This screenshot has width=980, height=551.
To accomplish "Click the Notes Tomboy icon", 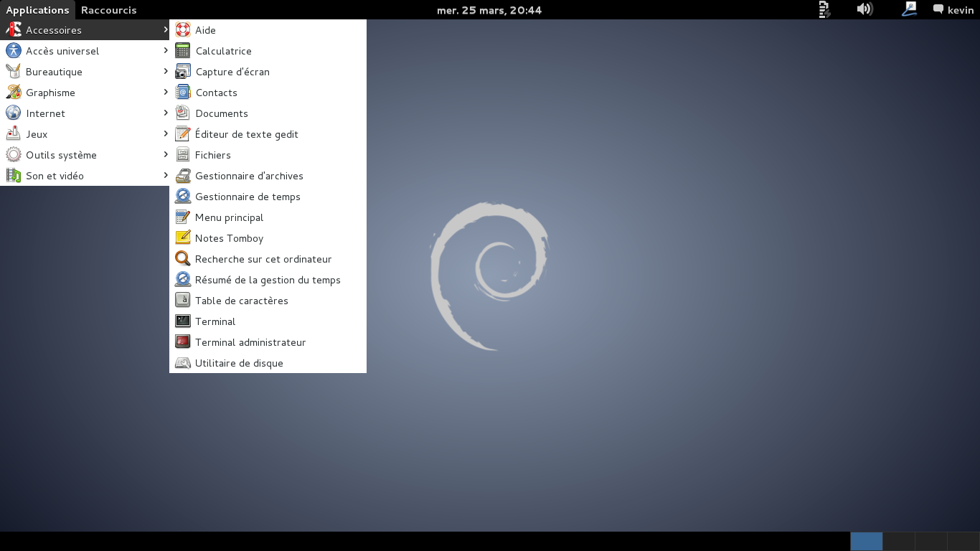I will pos(183,238).
